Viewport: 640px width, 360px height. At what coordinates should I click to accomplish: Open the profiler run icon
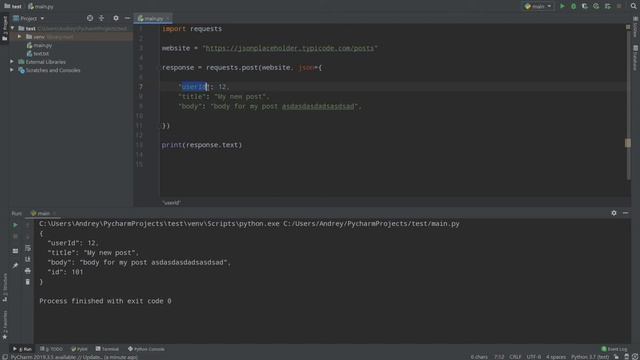596,6
